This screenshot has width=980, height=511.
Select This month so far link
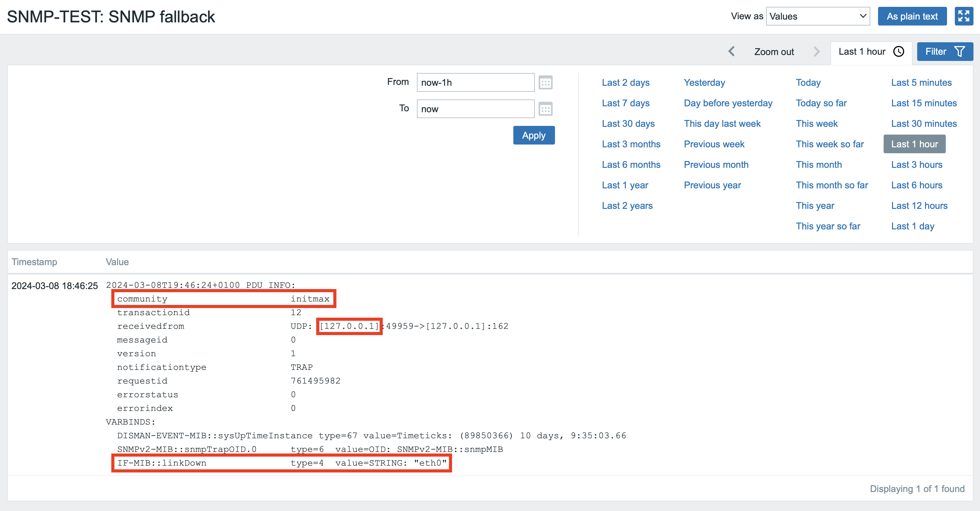pos(832,185)
